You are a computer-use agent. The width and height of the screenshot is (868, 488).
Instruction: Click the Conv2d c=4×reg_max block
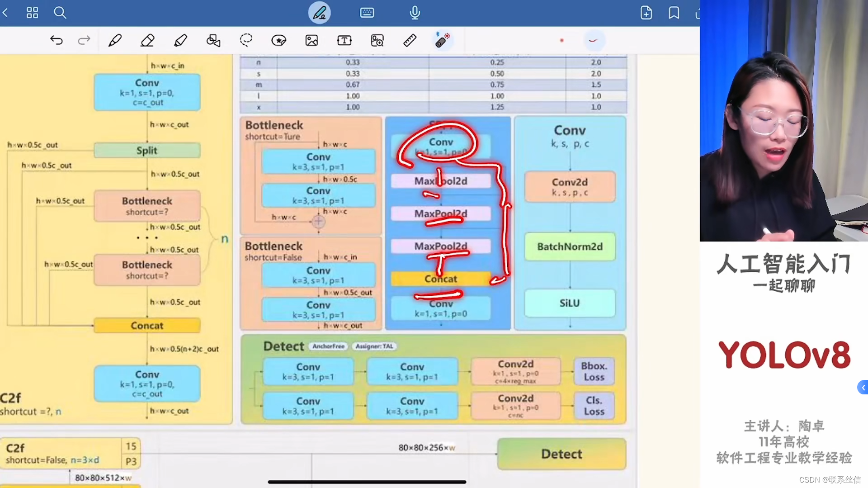point(515,371)
